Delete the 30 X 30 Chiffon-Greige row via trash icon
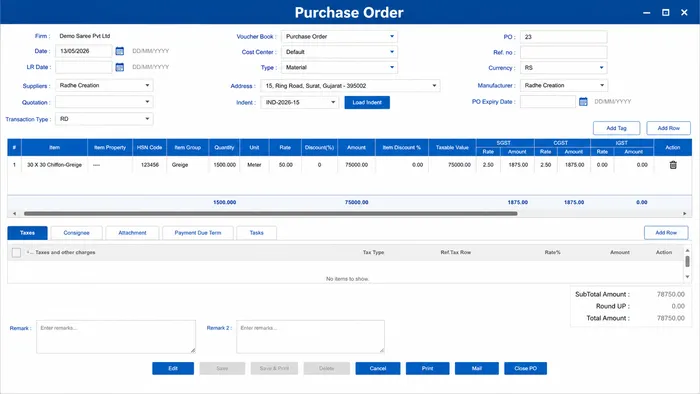 click(x=673, y=165)
